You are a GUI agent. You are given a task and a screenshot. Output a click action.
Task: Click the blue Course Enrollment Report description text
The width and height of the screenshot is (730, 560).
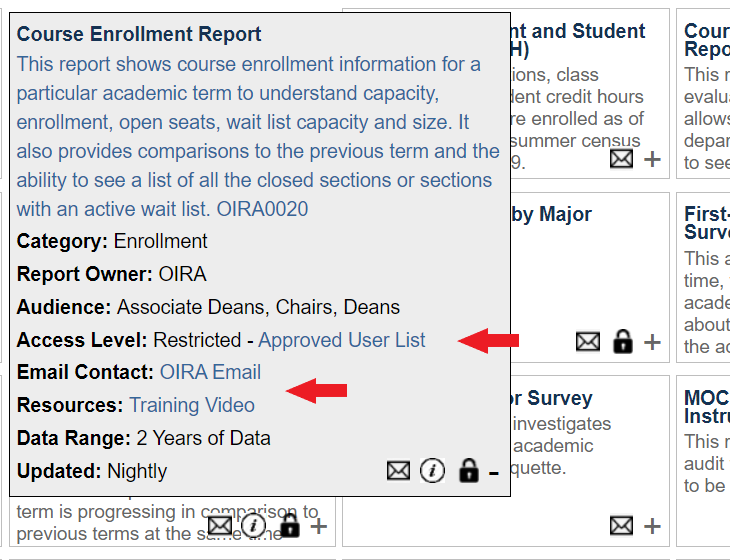[x=258, y=137]
